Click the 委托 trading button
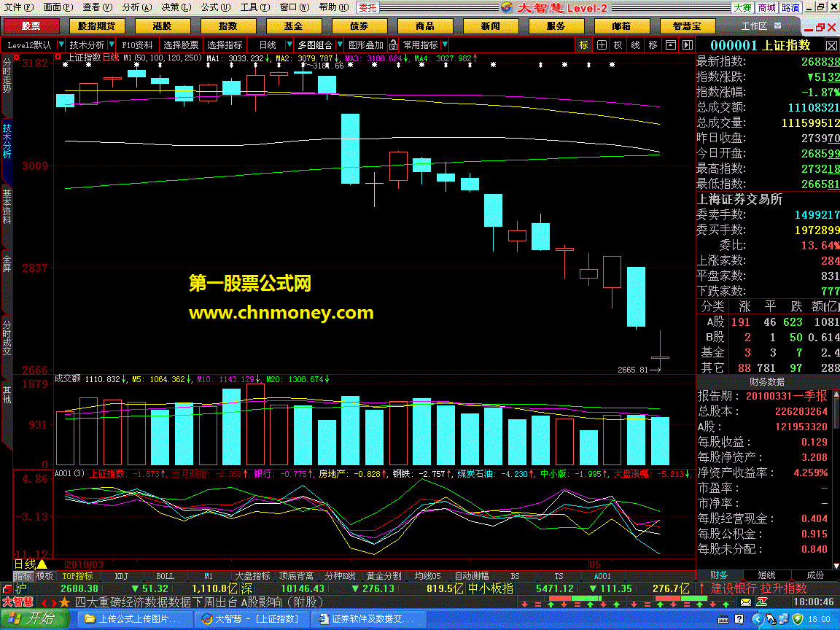Screen dimensions: 840x630 pyautogui.click(x=368, y=7)
